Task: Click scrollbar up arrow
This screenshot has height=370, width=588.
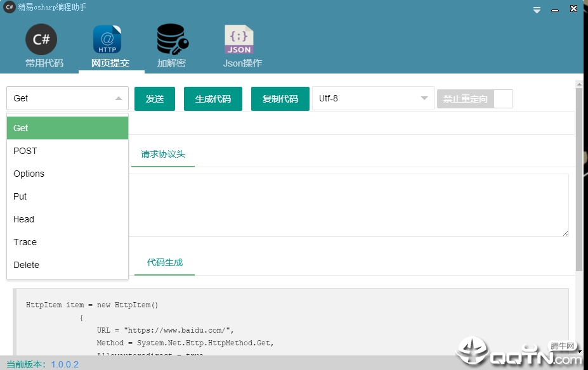Action: point(579,84)
